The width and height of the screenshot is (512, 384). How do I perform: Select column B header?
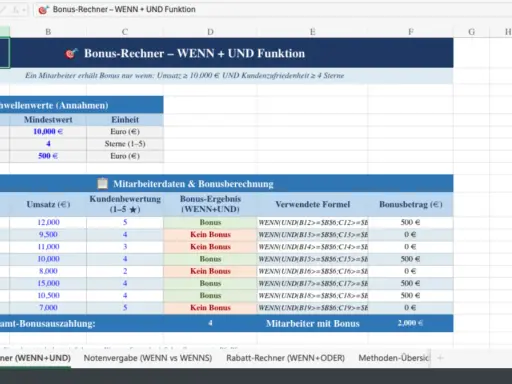[48, 32]
